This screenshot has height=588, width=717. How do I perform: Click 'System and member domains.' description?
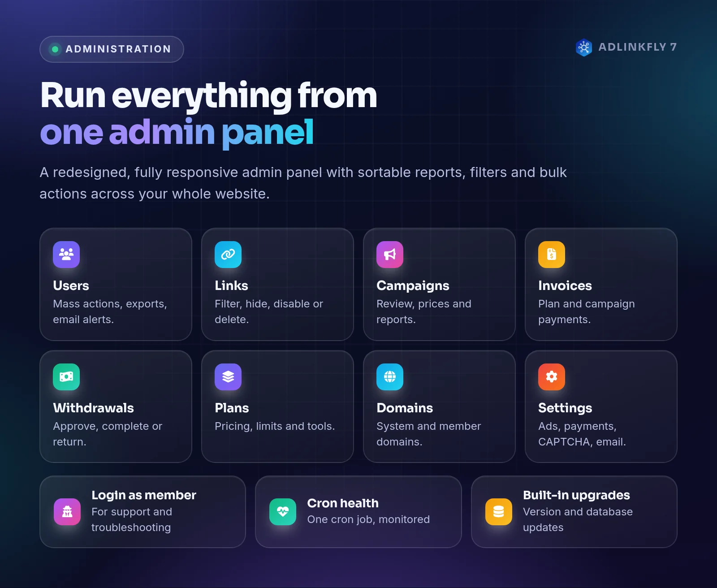[429, 434]
